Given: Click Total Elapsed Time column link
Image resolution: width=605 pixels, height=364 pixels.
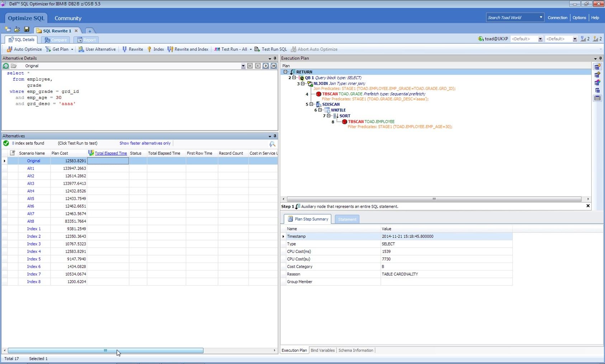Looking at the screenshot, I should coord(111,153).
